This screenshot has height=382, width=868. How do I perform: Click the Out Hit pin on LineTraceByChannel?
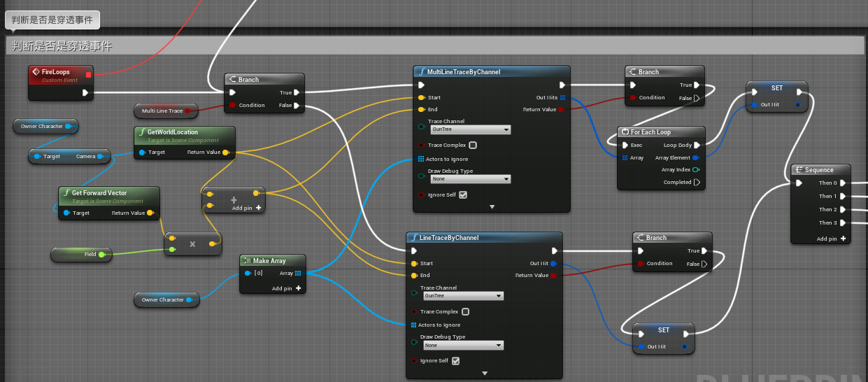(x=553, y=264)
